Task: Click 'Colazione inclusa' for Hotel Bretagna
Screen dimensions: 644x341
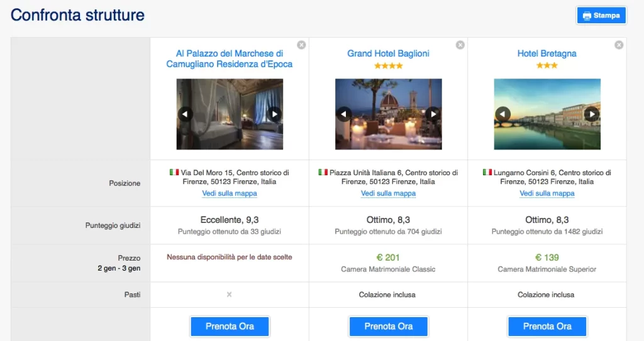Action: [546, 295]
